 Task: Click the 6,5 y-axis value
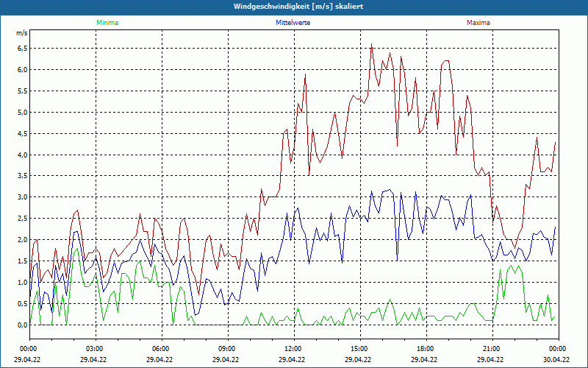[23, 49]
